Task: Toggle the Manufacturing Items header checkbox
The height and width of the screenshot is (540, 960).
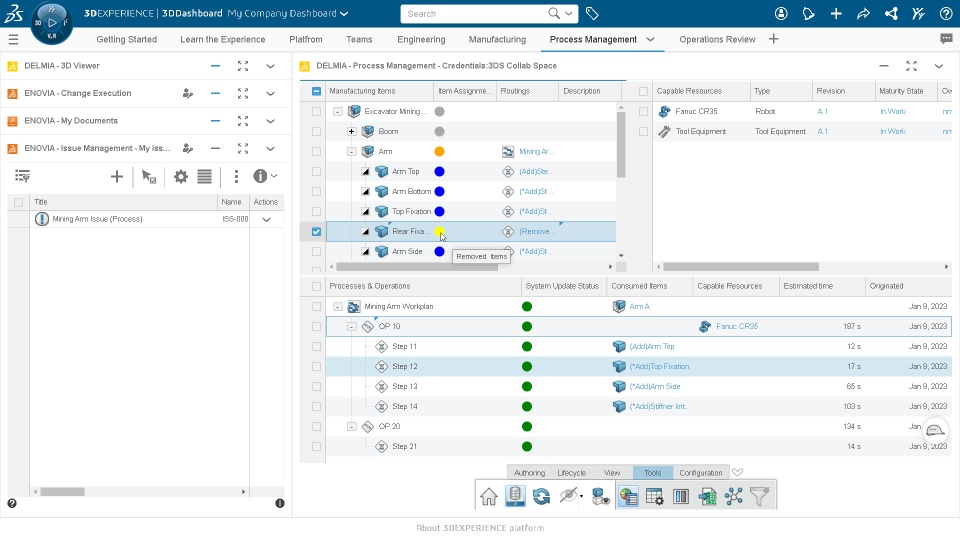Action: coord(316,91)
